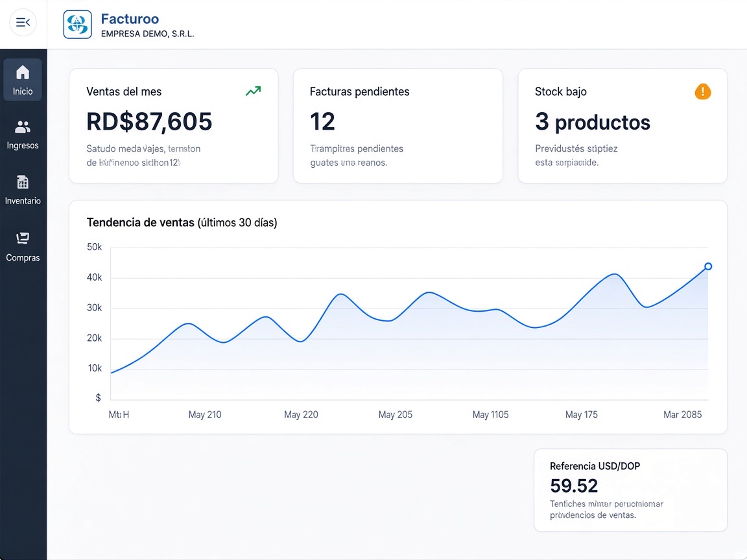Click the last data point on sales chart
Screen dimensions: 747x560
click(x=708, y=266)
